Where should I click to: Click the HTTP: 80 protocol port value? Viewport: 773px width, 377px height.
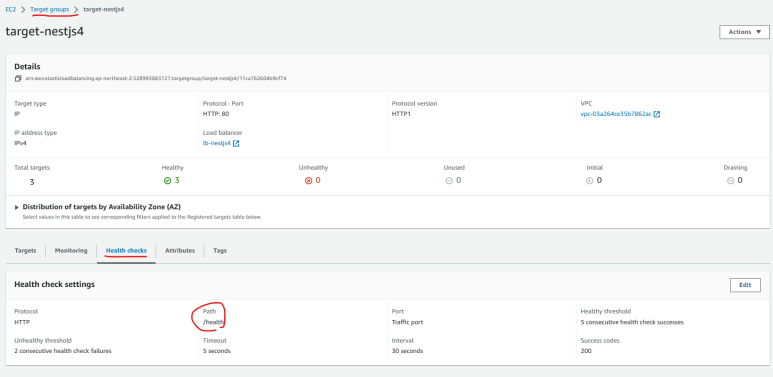(216, 114)
